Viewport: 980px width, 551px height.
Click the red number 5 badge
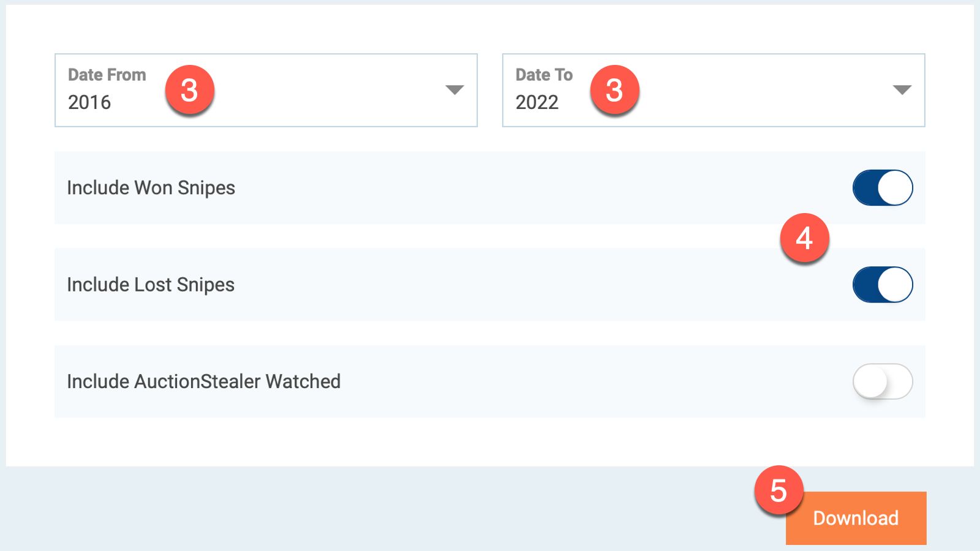[x=778, y=490]
